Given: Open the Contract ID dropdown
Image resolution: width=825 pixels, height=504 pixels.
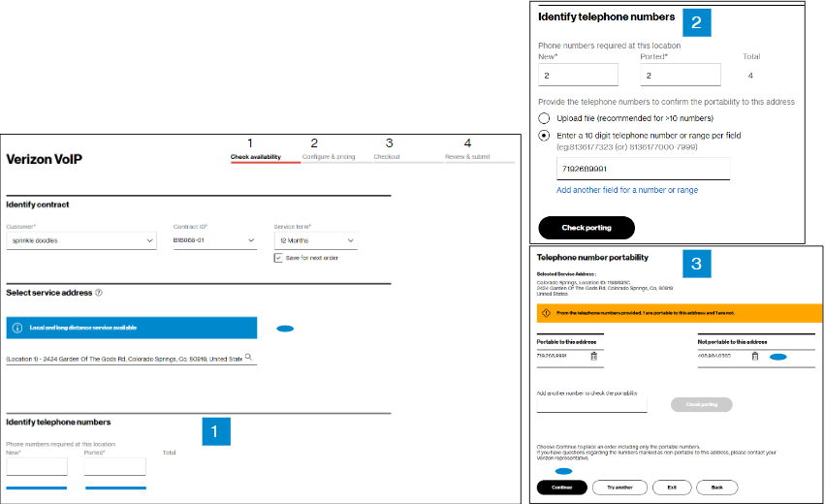Looking at the screenshot, I should (214, 240).
